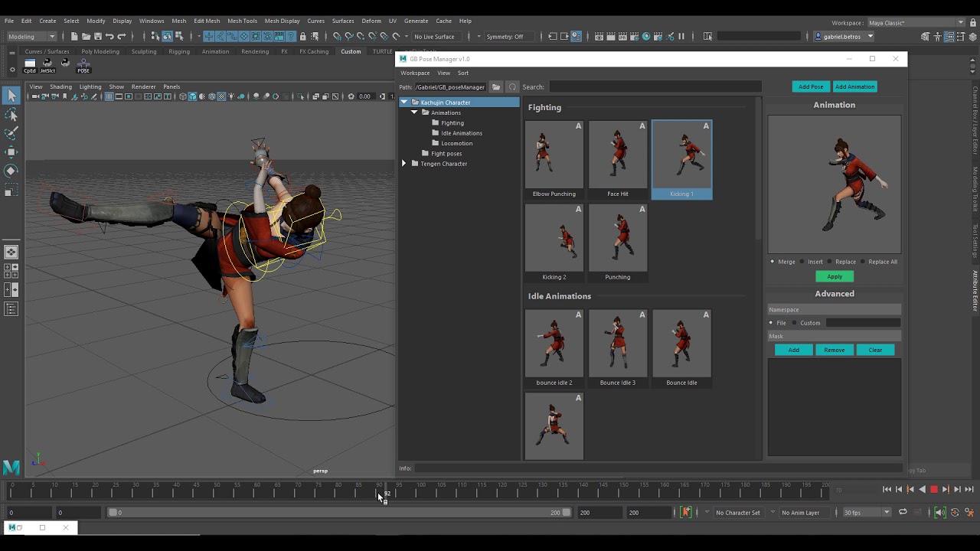The height and width of the screenshot is (551, 980).
Task: Click the playback range slider bar
Action: pos(340,512)
